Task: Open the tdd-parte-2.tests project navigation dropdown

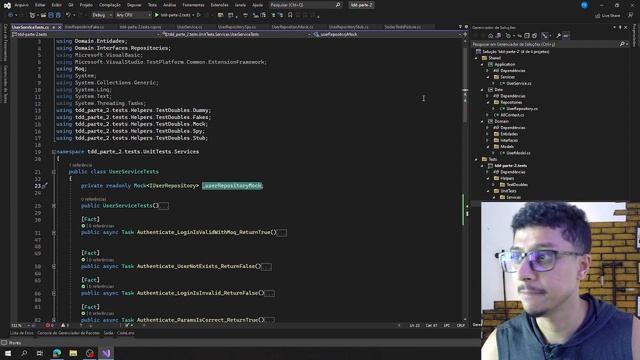Action: [86, 35]
